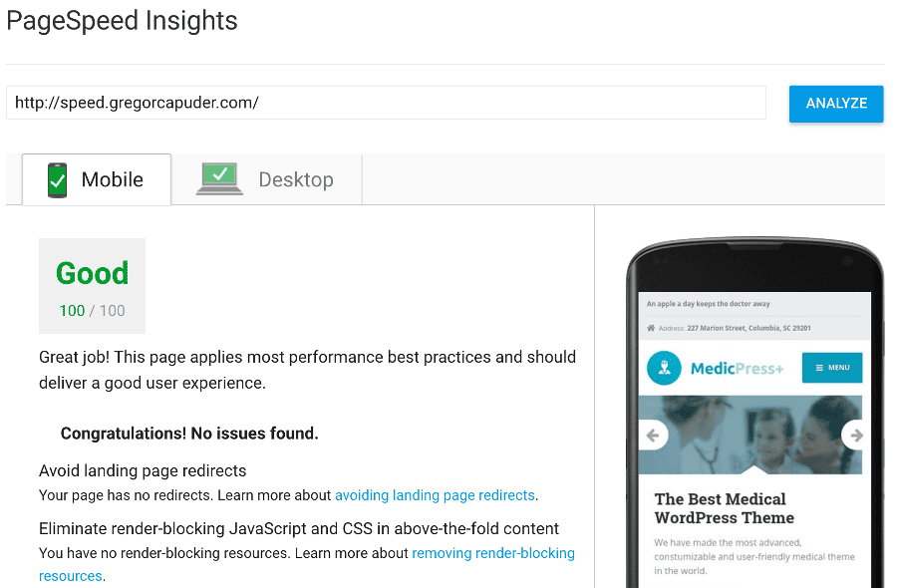Click the hero slider image in preview

749,435
